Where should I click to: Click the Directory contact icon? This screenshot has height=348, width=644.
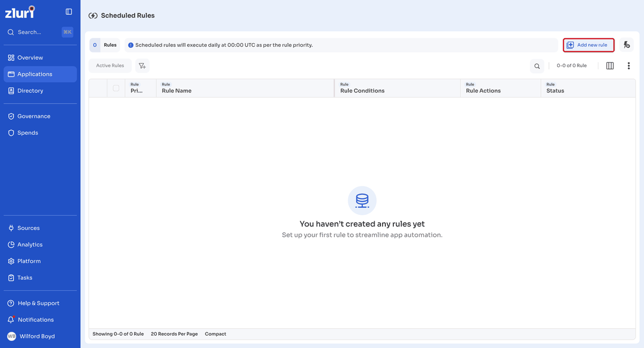point(11,91)
